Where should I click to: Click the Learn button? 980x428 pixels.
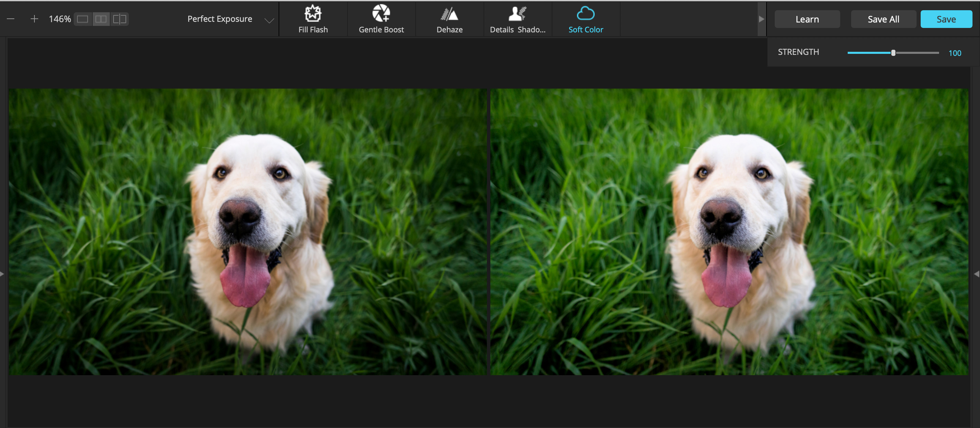(x=807, y=19)
